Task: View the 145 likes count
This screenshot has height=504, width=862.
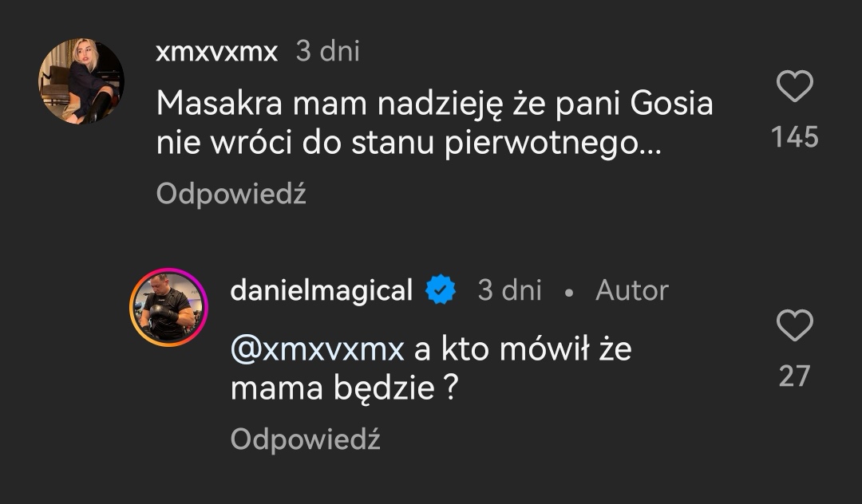Action: 795,137
